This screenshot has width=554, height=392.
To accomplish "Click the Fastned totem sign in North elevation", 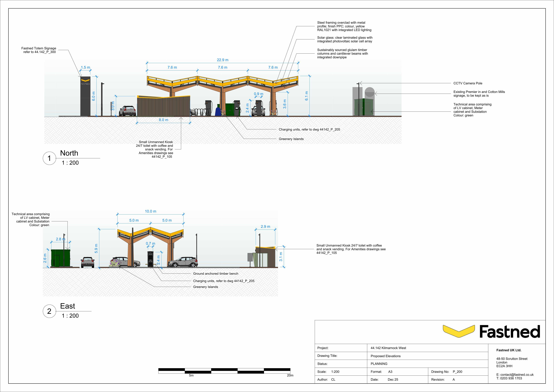I will (x=85, y=96).
